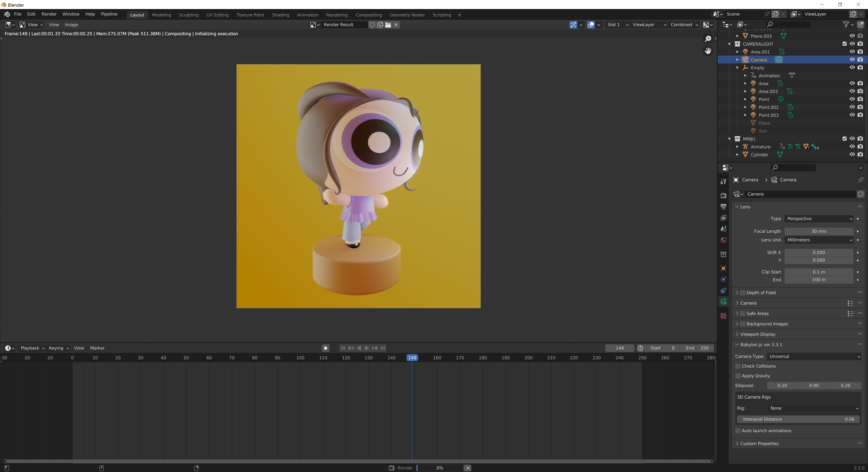Hide the Cylinder object in viewport
868x472 pixels.
(852, 154)
